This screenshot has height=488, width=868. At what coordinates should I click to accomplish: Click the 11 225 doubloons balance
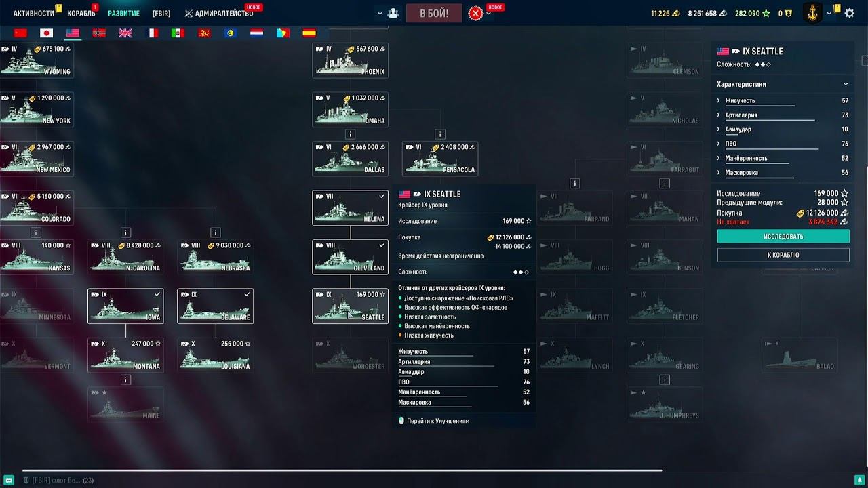point(665,14)
